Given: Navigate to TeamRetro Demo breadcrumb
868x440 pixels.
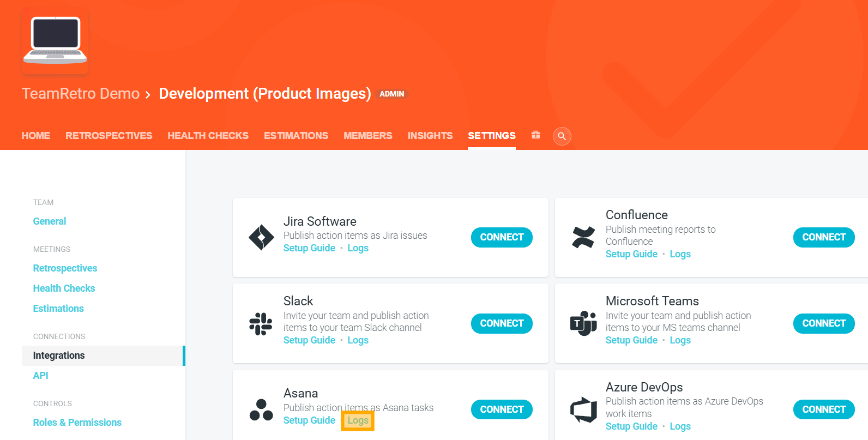Looking at the screenshot, I should [81, 94].
